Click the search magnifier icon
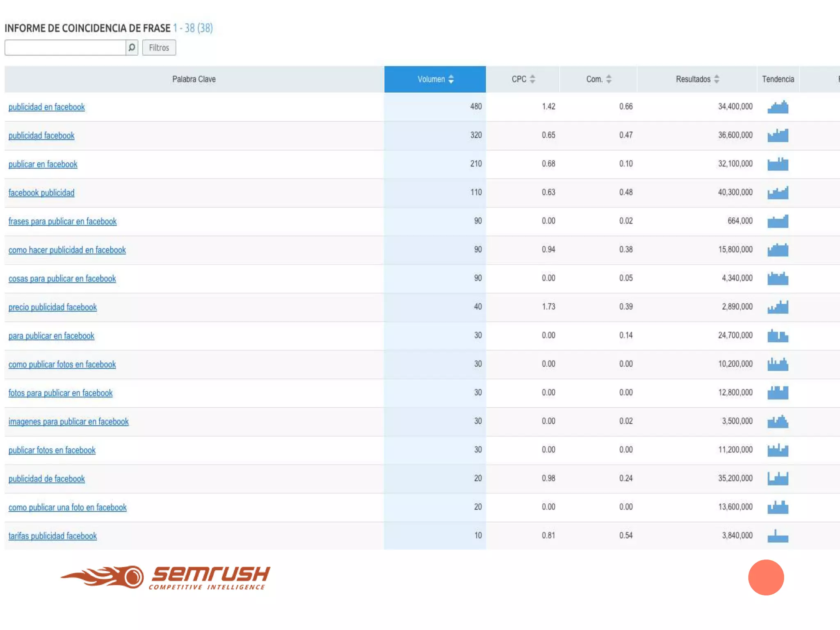 (x=132, y=48)
